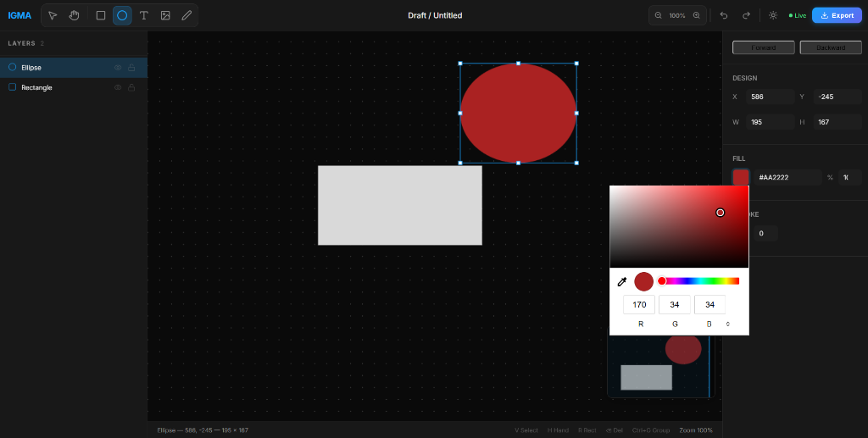Click the 100% zoom level
Screen dimensions: 868x438
pos(677,15)
